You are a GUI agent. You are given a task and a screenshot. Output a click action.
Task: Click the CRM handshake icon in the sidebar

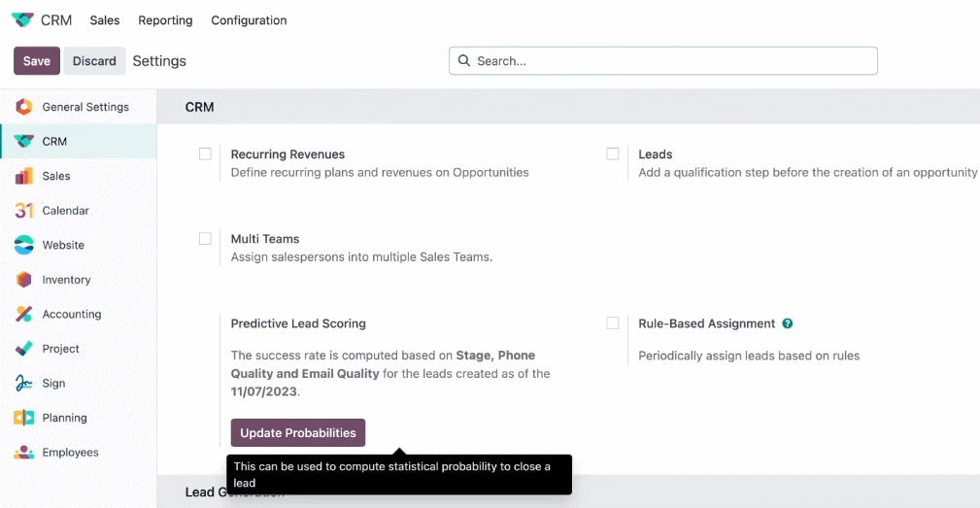click(23, 141)
